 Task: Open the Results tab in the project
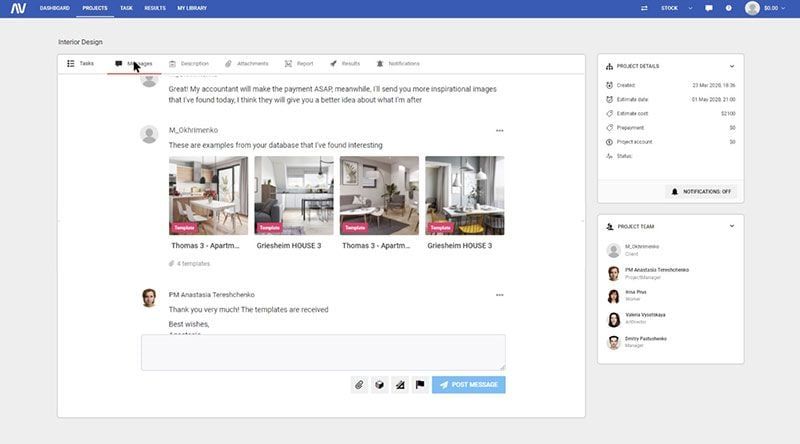(x=345, y=64)
